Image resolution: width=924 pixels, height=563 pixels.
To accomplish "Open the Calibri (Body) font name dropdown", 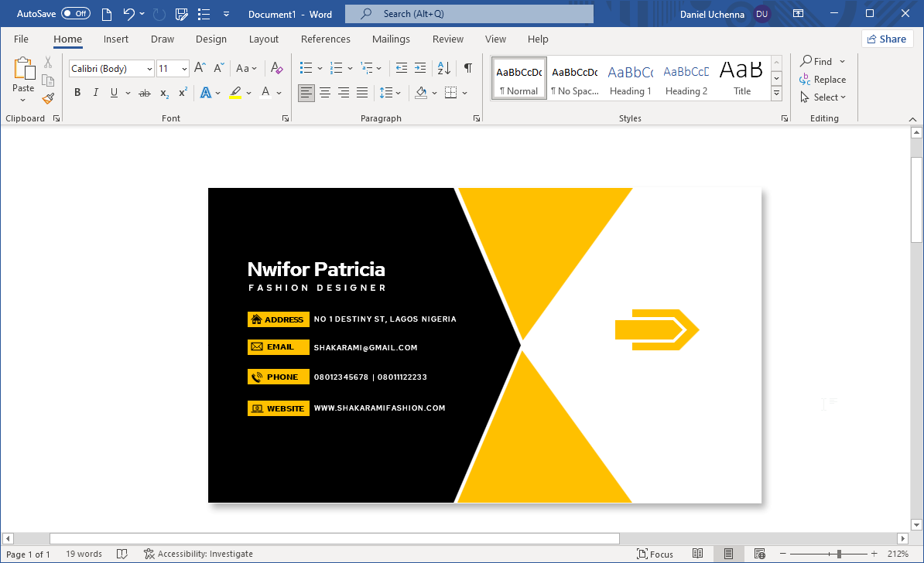I will point(149,69).
